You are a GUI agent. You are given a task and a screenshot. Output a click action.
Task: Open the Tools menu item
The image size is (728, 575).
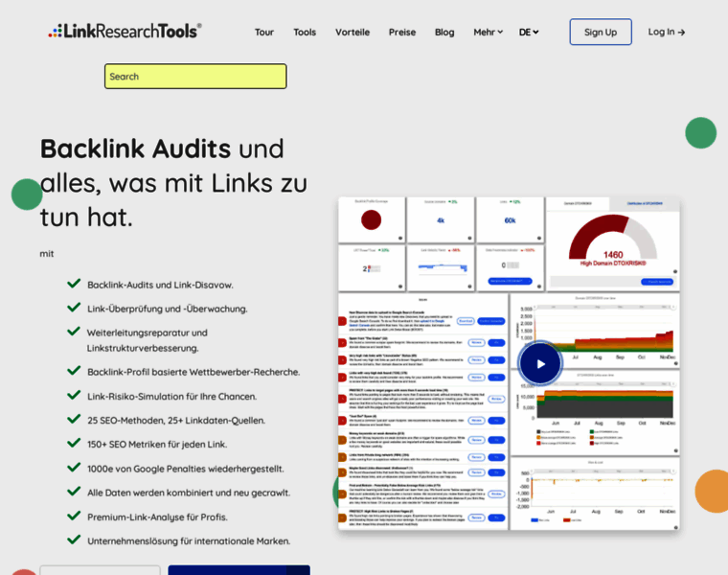pos(305,32)
